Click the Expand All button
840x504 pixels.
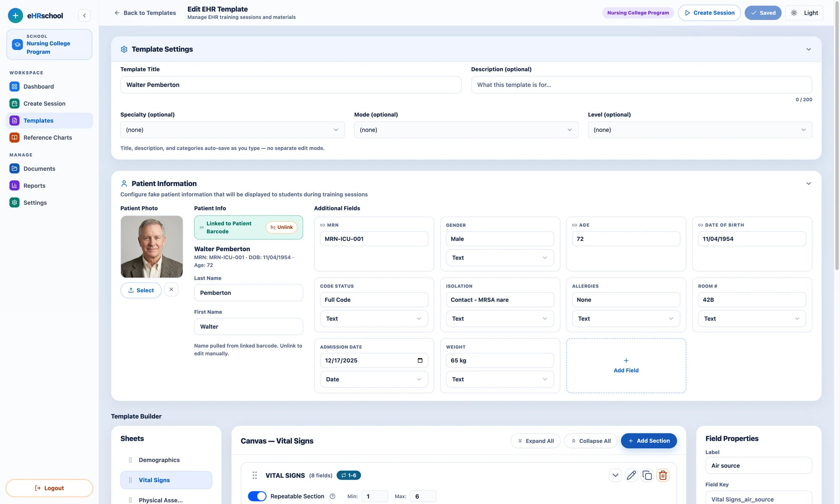click(535, 441)
